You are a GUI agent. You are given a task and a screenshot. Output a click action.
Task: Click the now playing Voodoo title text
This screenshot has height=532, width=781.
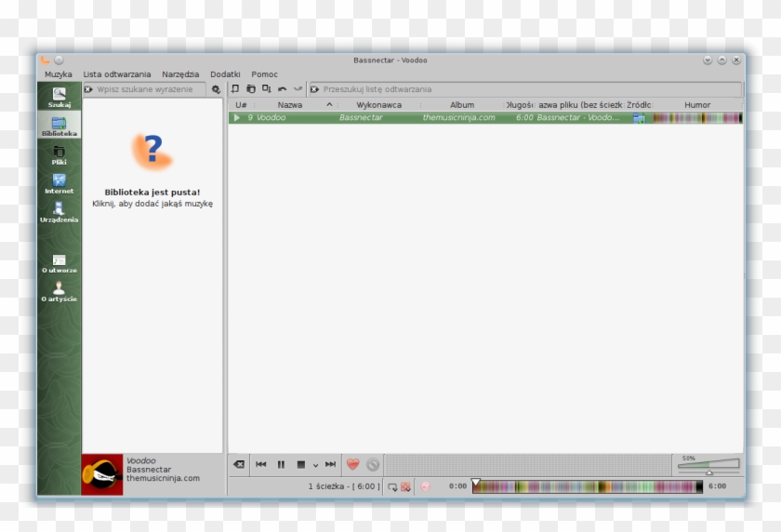[141, 460]
